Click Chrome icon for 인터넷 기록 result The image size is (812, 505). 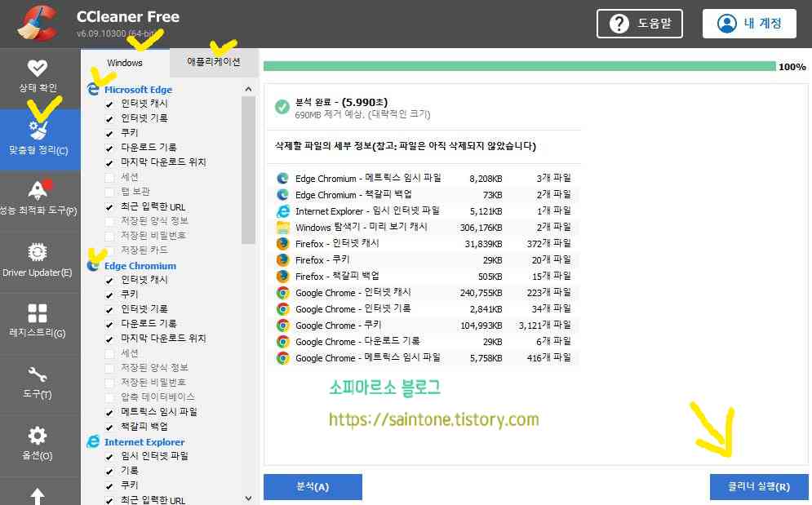(282, 309)
